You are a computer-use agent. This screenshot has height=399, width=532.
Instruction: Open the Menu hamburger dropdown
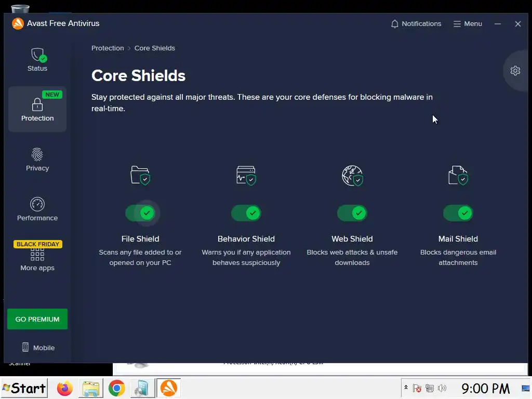pos(468,24)
